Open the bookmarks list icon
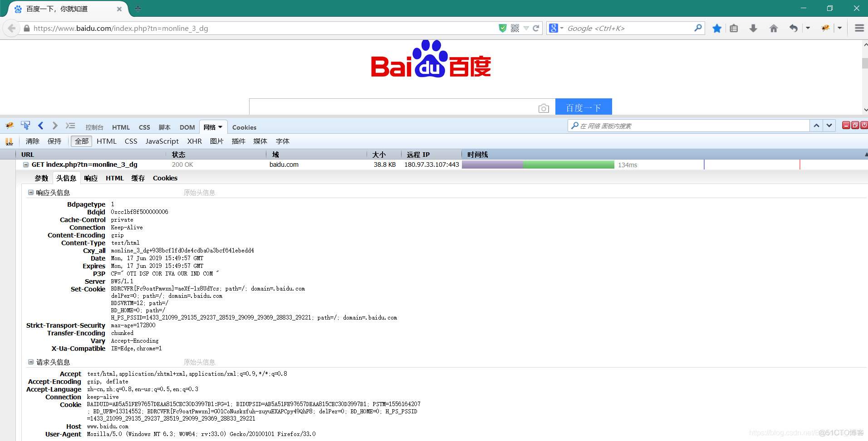This screenshot has height=441, width=868. [734, 28]
